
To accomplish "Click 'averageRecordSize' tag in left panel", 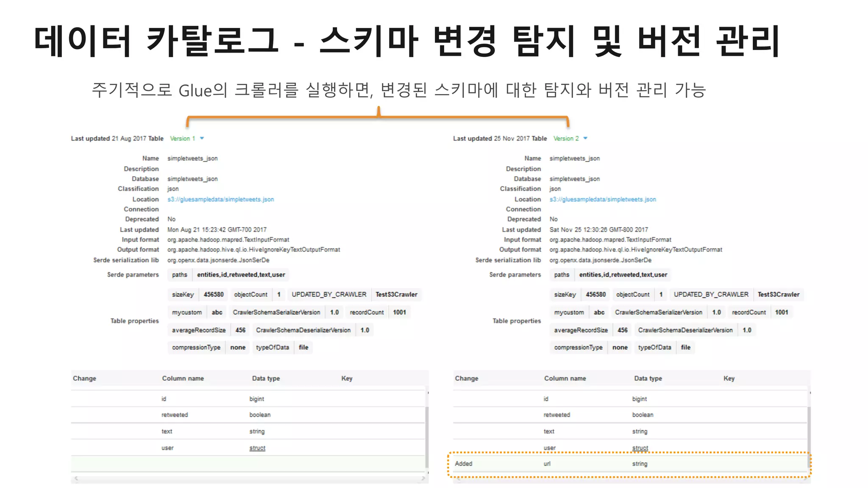I will (199, 330).
